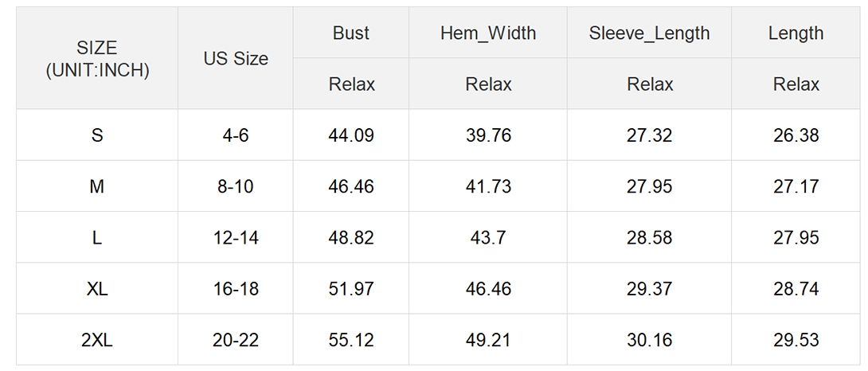
Task: Select the M size row label
Action: [x=97, y=186]
